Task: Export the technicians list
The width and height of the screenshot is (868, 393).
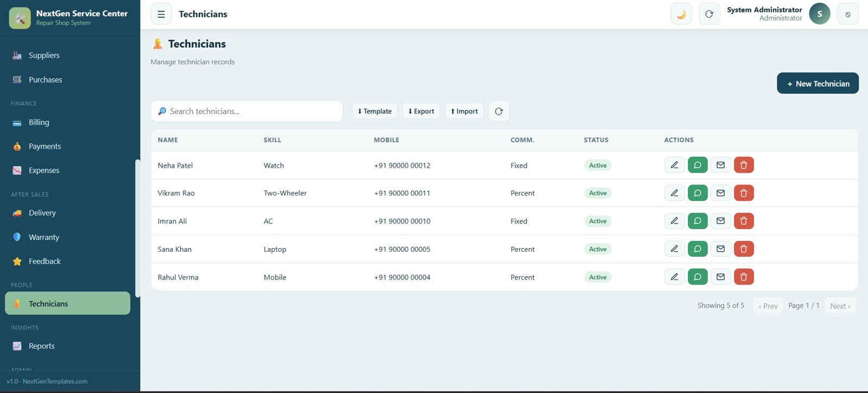Action: tap(422, 111)
